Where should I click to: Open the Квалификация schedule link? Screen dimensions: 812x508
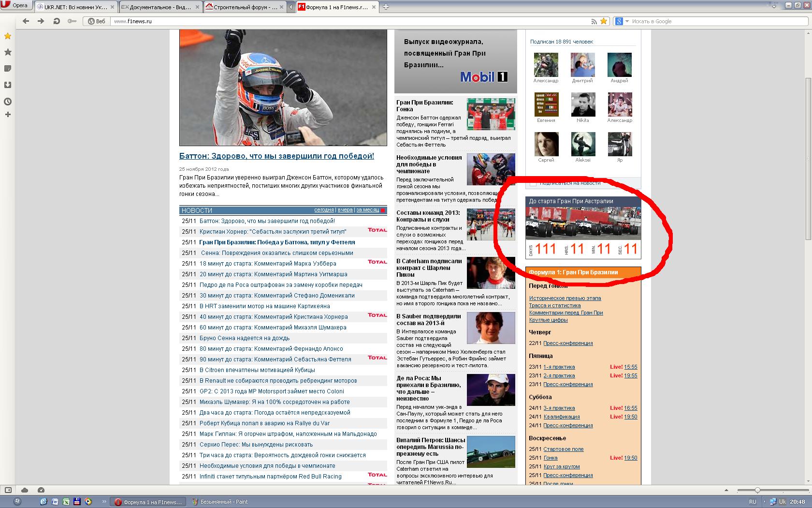click(562, 417)
